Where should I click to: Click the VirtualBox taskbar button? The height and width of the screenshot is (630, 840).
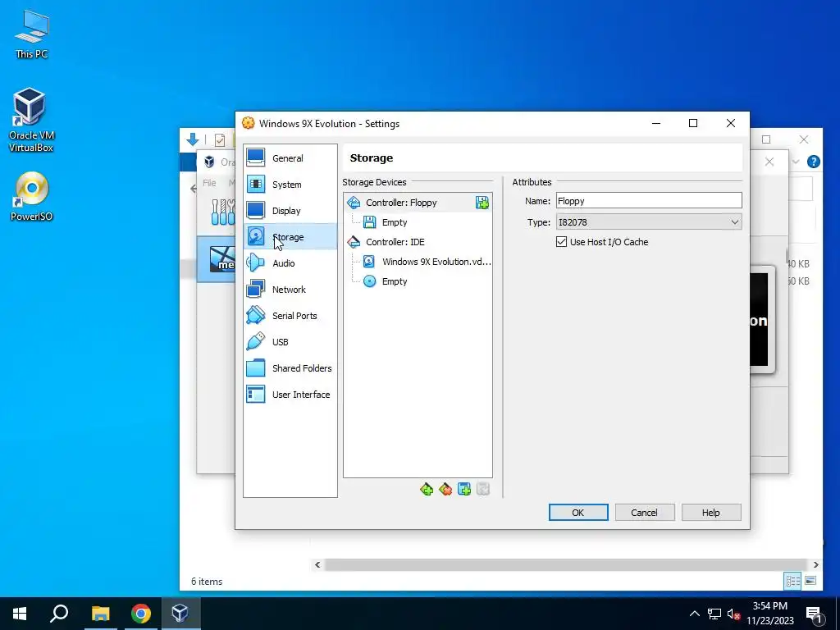coord(180,614)
